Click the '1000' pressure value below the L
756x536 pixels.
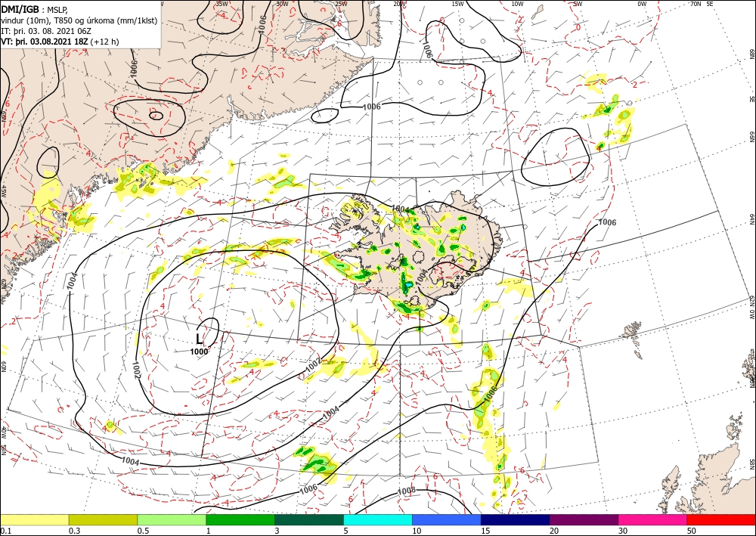click(199, 352)
